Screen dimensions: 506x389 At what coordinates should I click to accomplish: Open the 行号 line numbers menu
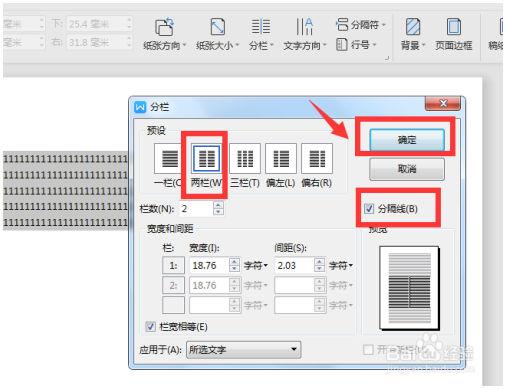pos(356,44)
